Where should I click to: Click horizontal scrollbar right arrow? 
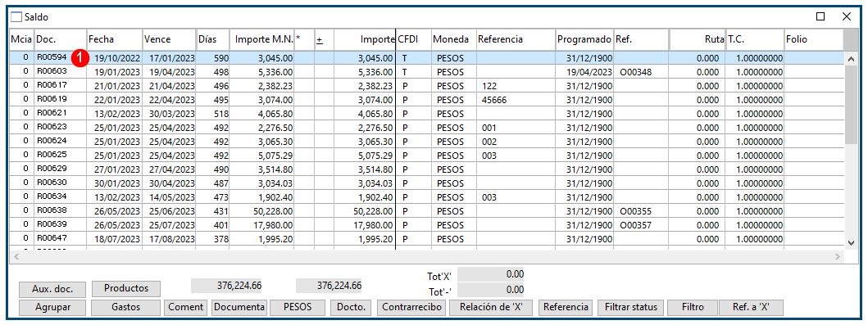(x=838, y=257)
